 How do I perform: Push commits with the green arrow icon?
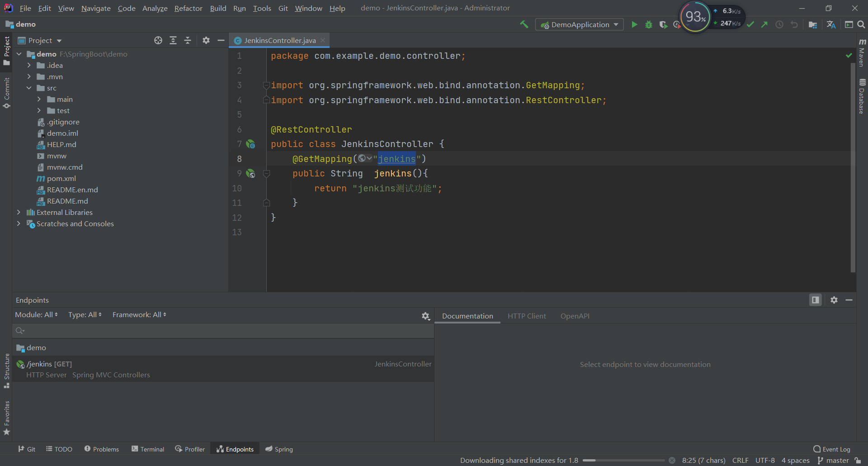click(764, 24)
